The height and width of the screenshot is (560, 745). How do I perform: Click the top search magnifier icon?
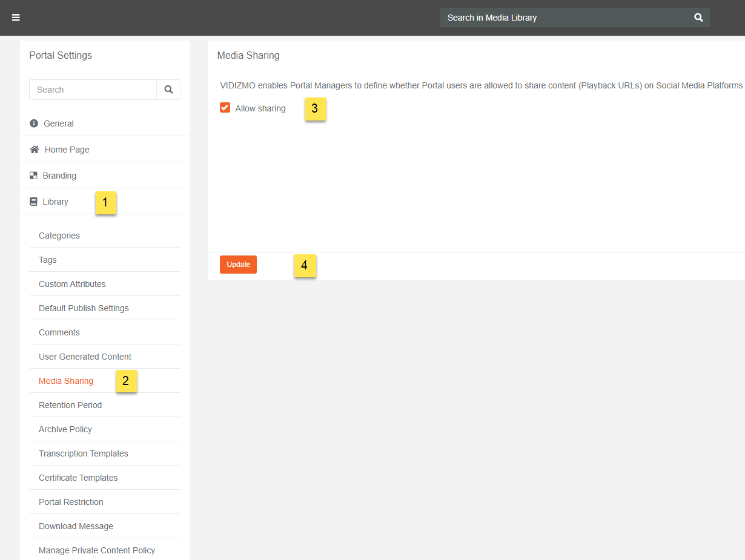[x=698, y=18]
